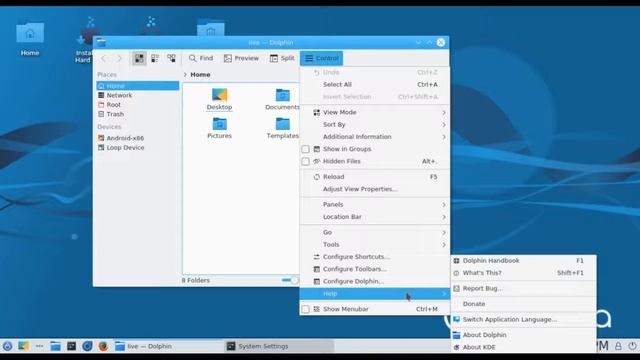Click Report Bug in Help submenu

point(523,288)
